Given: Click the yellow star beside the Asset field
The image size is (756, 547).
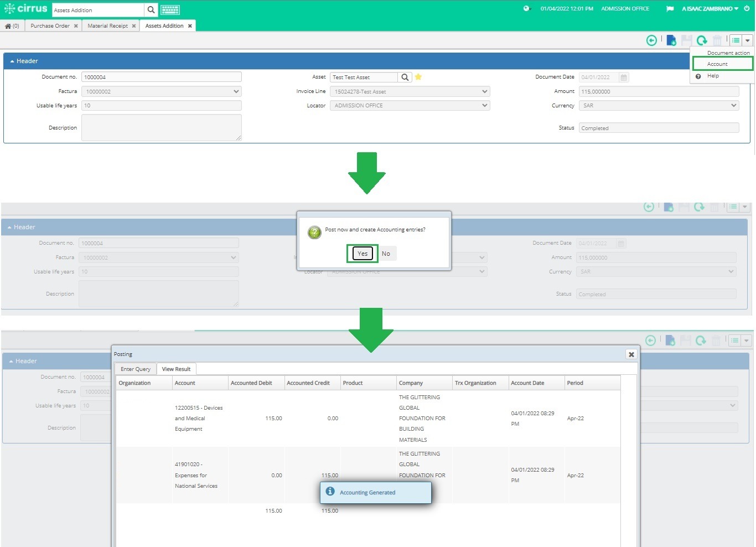Looking at the screenshot, I should (418, 77).
